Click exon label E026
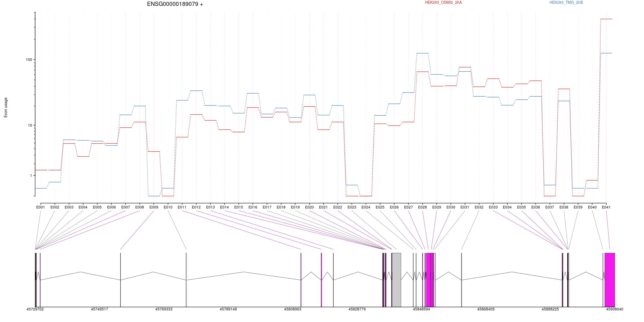 coord(394,207)
